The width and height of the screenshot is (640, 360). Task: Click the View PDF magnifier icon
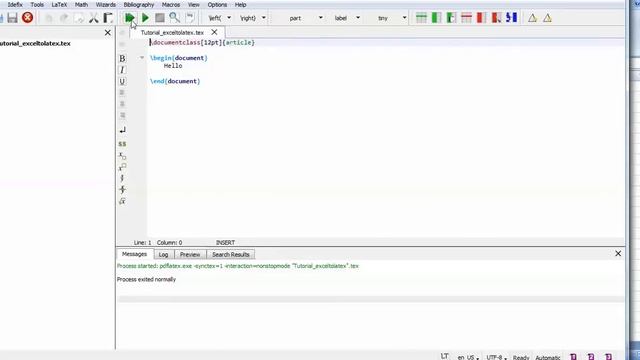pos(175,18)
